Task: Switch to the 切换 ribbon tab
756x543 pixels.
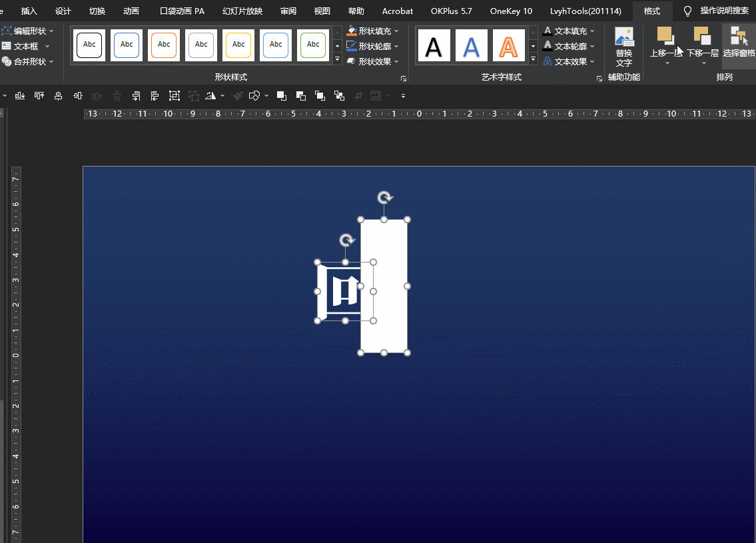Action: [97, 11]
